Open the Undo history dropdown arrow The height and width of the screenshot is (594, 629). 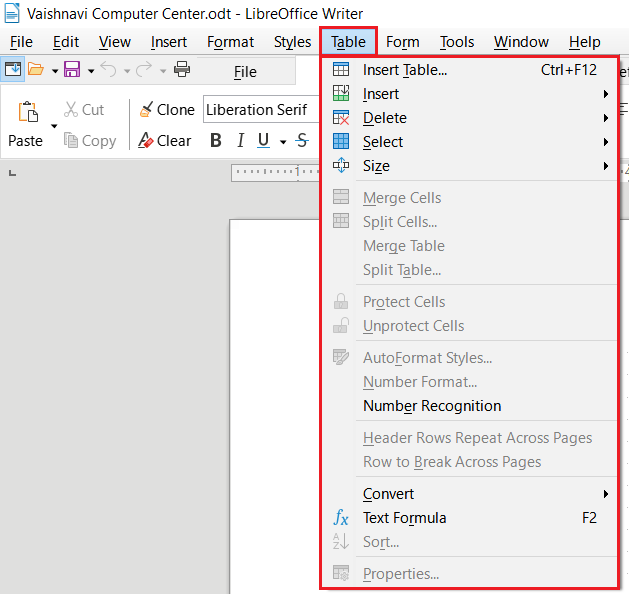127,71
